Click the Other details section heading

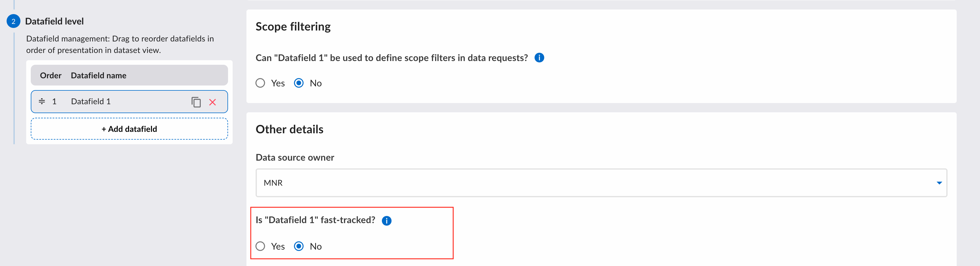pyautogui.click(x=290, y=129)
